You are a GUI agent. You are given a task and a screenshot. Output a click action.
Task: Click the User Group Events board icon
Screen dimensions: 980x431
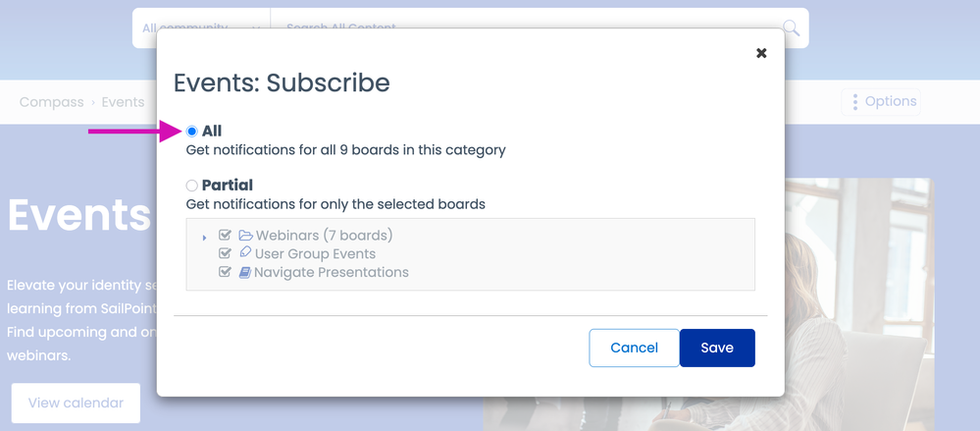click(x=245, y=253)
